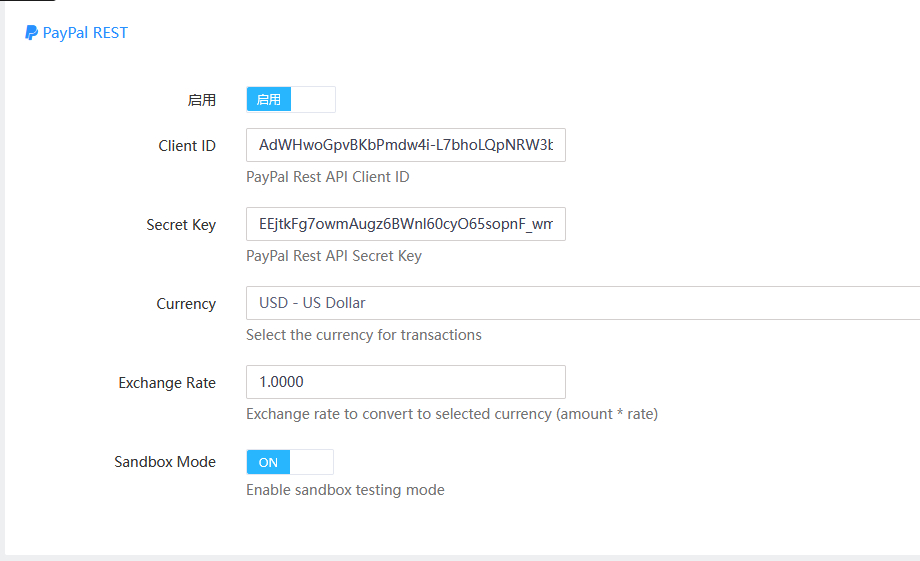920x561 pixels.
Task: Disable the 启用 enable switch
Action: (x=290, y=99)
